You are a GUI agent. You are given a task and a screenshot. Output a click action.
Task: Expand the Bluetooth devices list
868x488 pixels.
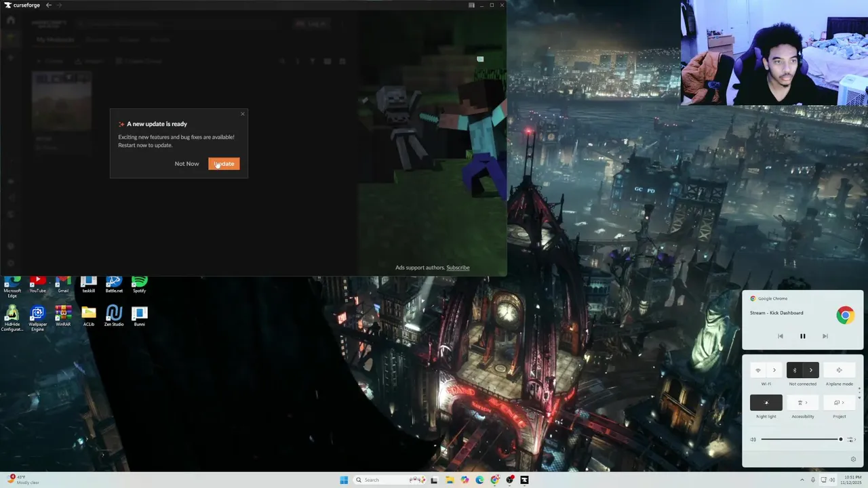[811, 370]
